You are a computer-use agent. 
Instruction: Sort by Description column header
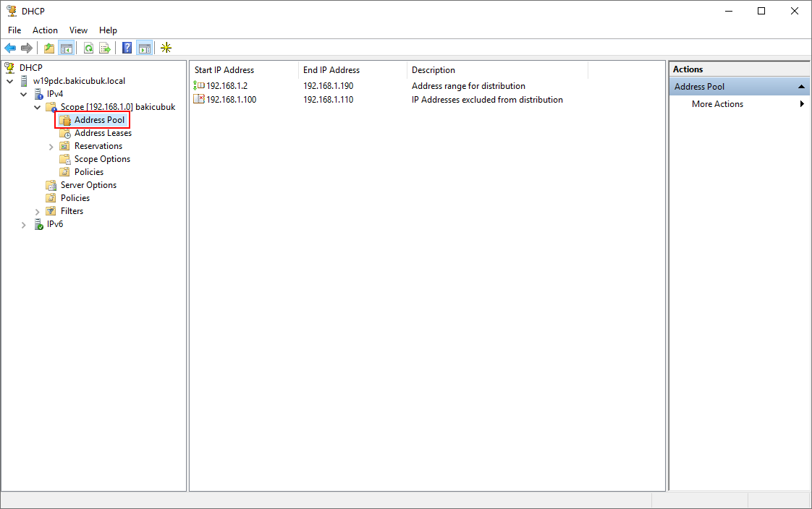(x=497, y=70)
